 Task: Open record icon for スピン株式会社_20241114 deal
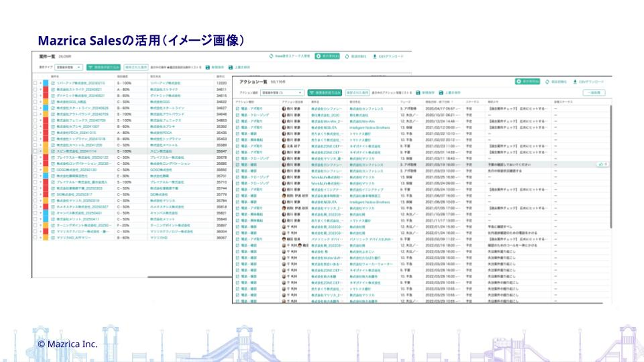[x=53, y=152]
